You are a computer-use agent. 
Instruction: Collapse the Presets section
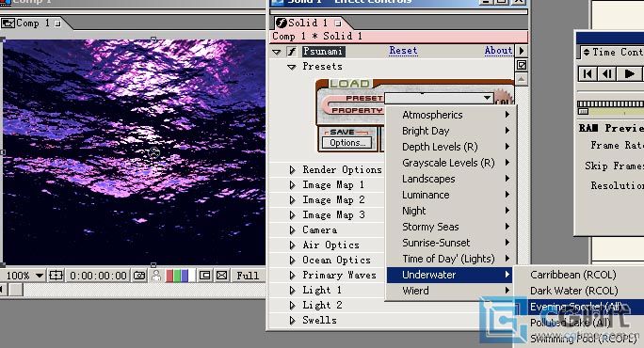tap(292, 67)
